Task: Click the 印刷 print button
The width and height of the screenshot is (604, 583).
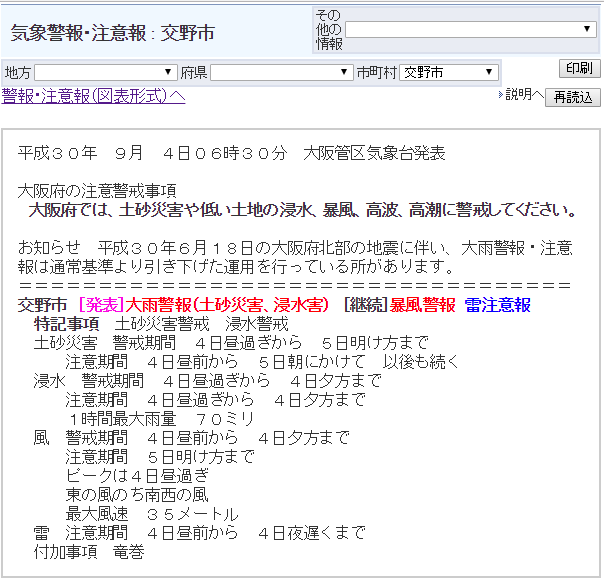Action: (x=579, y=69)
